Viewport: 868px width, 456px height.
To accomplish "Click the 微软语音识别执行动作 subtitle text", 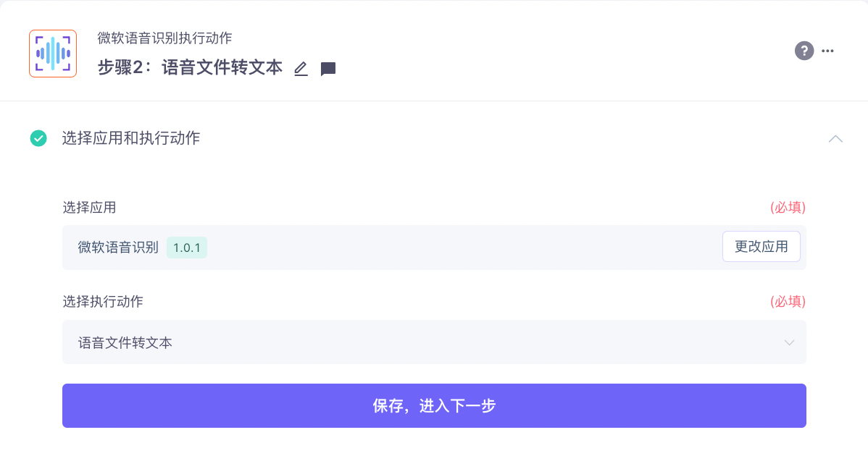I will pyautogui.click(x=164, y=38).
